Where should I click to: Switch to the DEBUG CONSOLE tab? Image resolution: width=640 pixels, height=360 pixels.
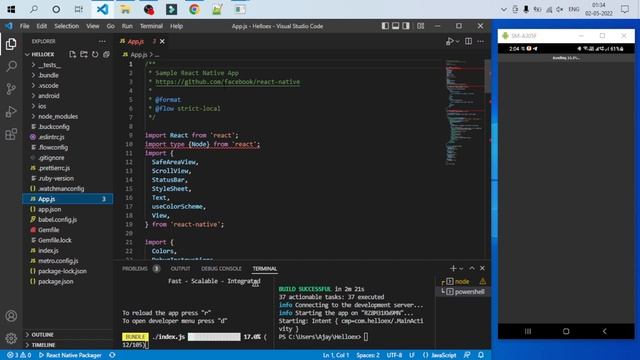coord(221,268)
